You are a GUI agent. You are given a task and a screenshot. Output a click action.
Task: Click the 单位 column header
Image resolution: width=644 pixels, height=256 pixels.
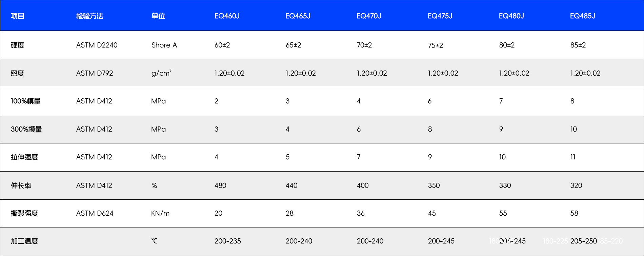click(x=158, y=16)
